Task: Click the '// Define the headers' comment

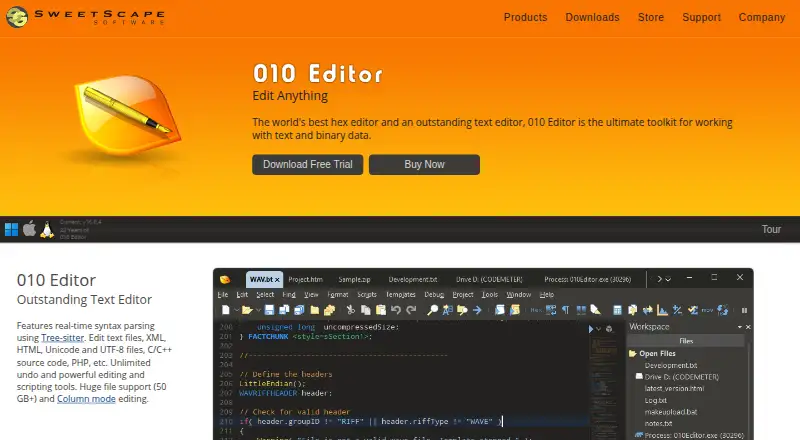Action: tap(286, 374)
